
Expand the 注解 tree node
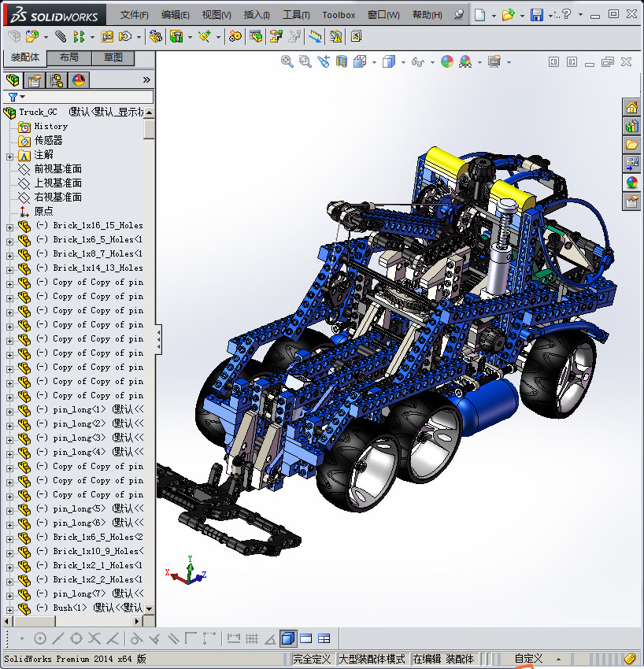9,157
